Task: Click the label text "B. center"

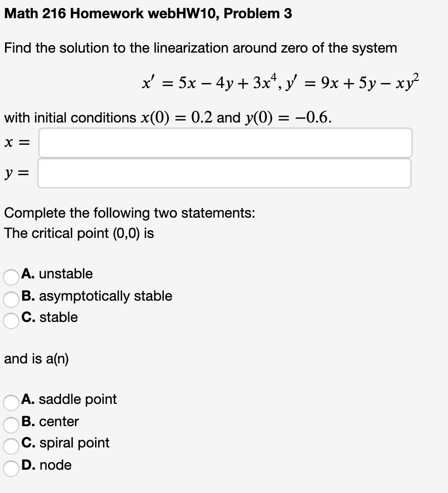Action: [x=50, y=421]
